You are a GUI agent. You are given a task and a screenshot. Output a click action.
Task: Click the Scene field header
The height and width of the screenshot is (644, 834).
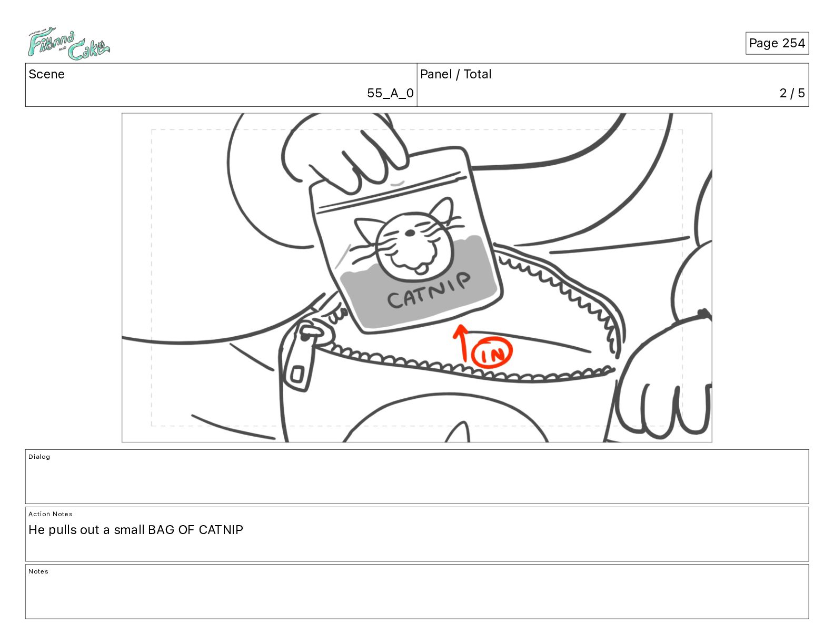pyautogui.click(x=46, y=74)
